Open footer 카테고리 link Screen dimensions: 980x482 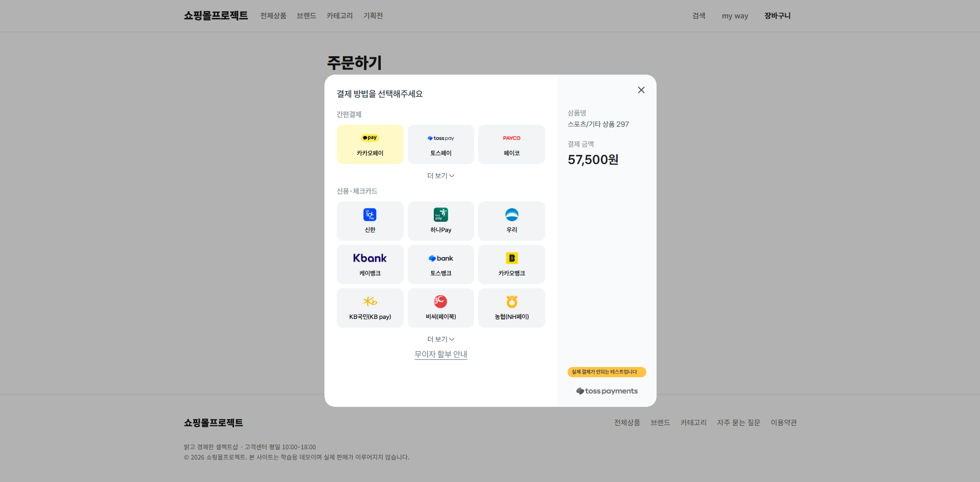click(693, 423)
